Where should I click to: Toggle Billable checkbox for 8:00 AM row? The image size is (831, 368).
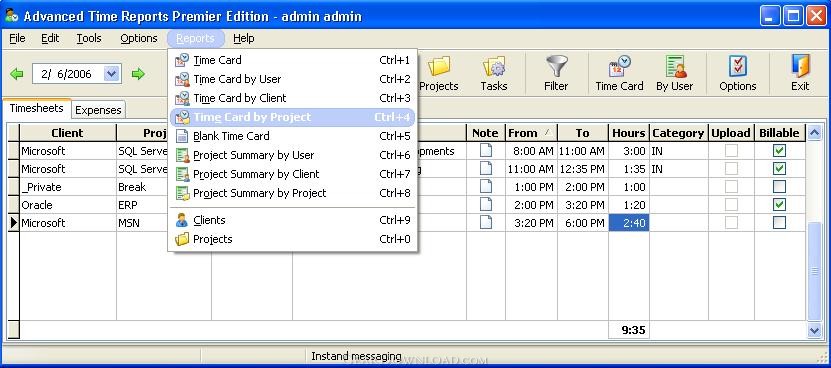[x=779, y=151]
